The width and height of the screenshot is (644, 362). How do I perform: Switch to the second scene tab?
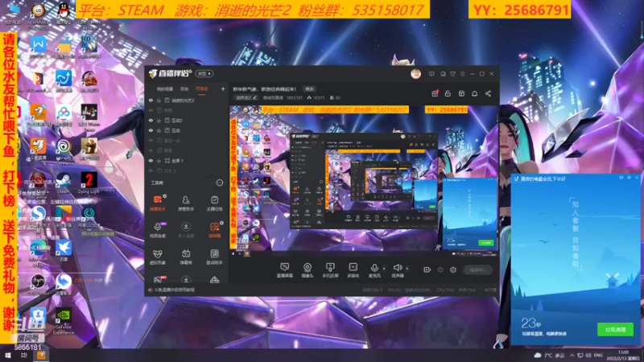[184, 88]
